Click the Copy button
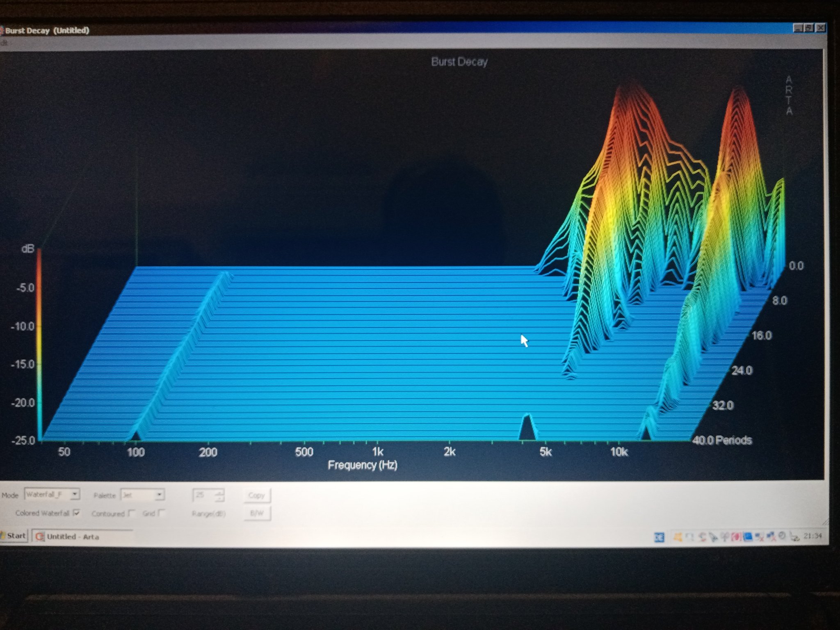Screen dimensions: 840x630 click(257, 495)
